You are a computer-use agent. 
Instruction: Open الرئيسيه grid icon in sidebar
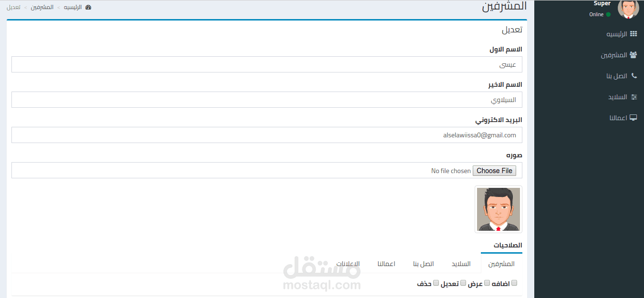[x=634, y=34]
